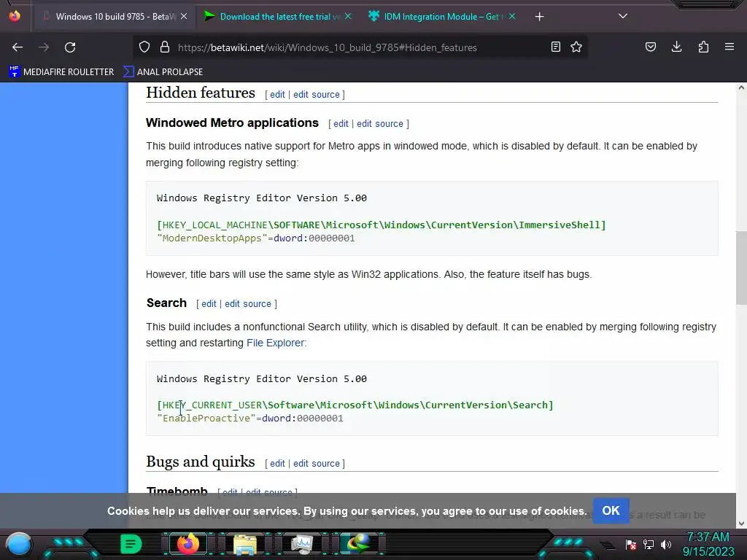The image size is (747, 560).
Task: Click the HKEY_CURRENT_USER Search registry key line
Action: point(355,405)
